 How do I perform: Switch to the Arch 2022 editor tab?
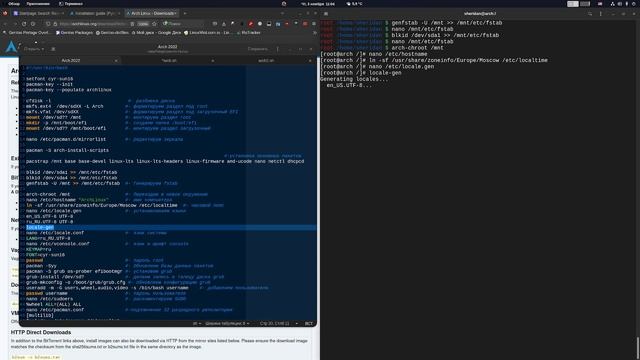point(71,60)
